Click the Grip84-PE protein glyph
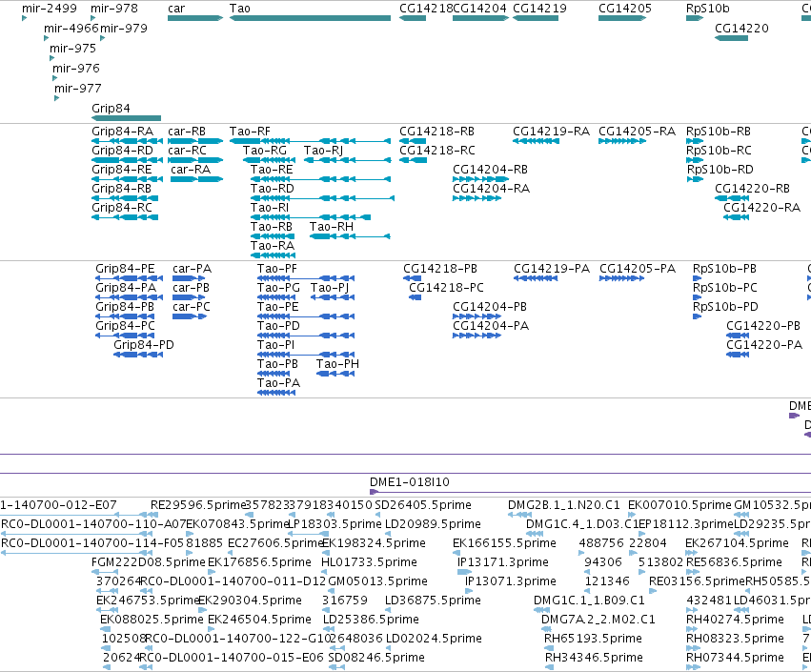Viewport: 811px width, 672px height. click(x=130, y=278)
